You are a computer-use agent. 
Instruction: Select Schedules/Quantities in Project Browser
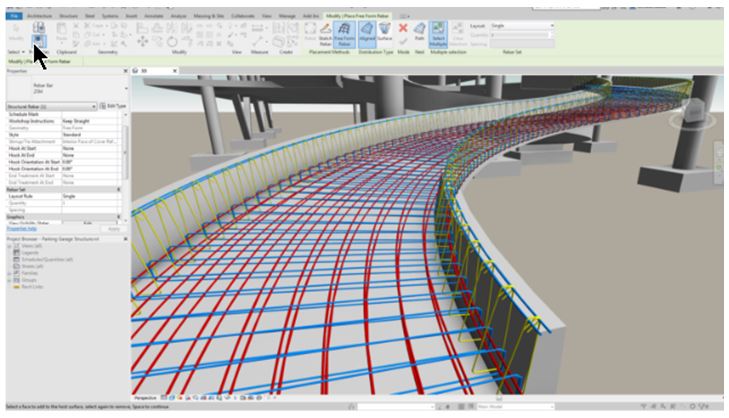click(47, 259)
